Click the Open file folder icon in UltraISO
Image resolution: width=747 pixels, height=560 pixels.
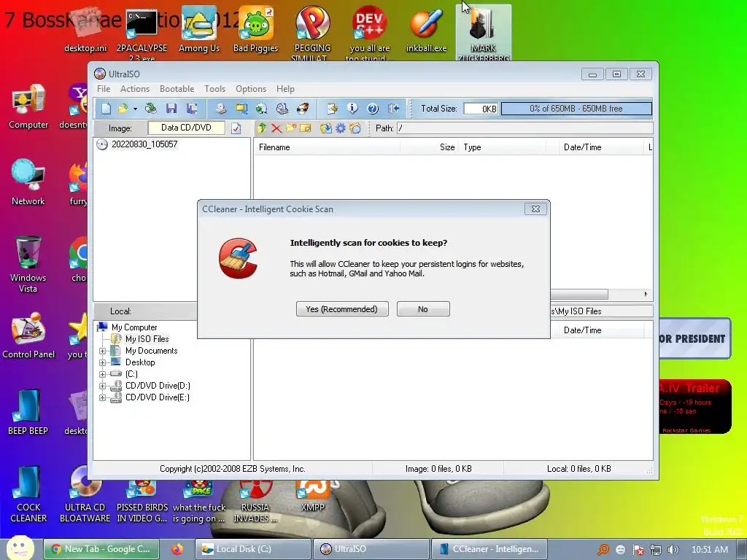click(x=123, y=109)
